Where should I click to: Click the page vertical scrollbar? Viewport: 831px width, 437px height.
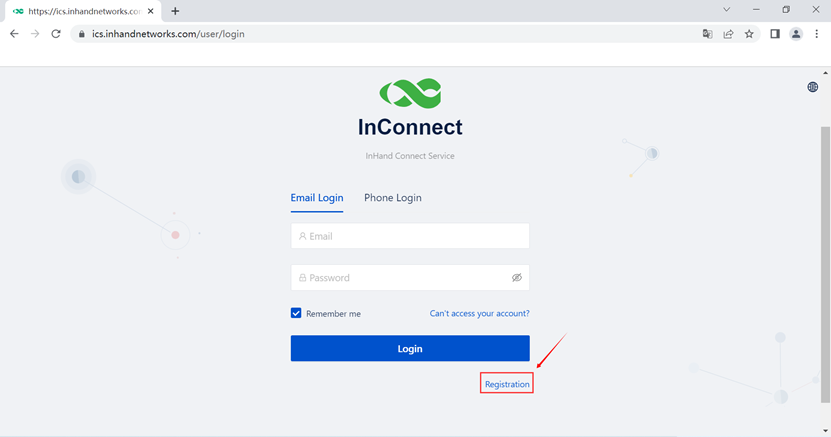(x=825, y=265)
